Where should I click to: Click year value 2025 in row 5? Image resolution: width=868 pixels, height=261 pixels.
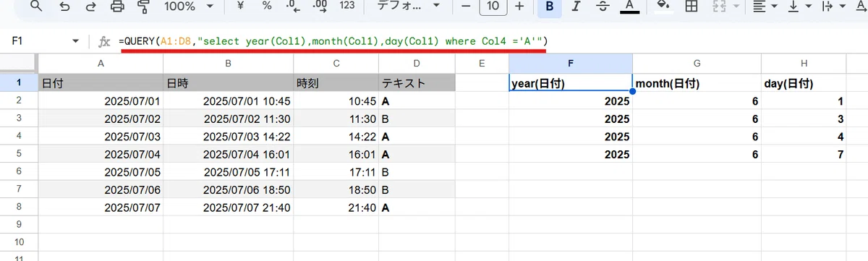click(x=571, y=154)
